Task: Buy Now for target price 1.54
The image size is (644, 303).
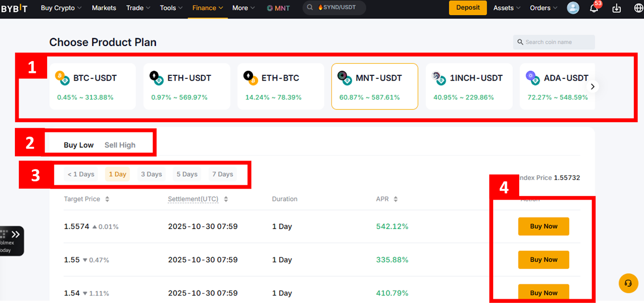Action: (x=543, y=293)
